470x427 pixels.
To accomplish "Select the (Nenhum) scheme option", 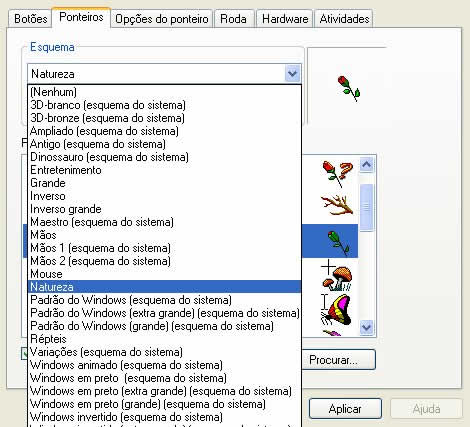I will pos(53,92).
